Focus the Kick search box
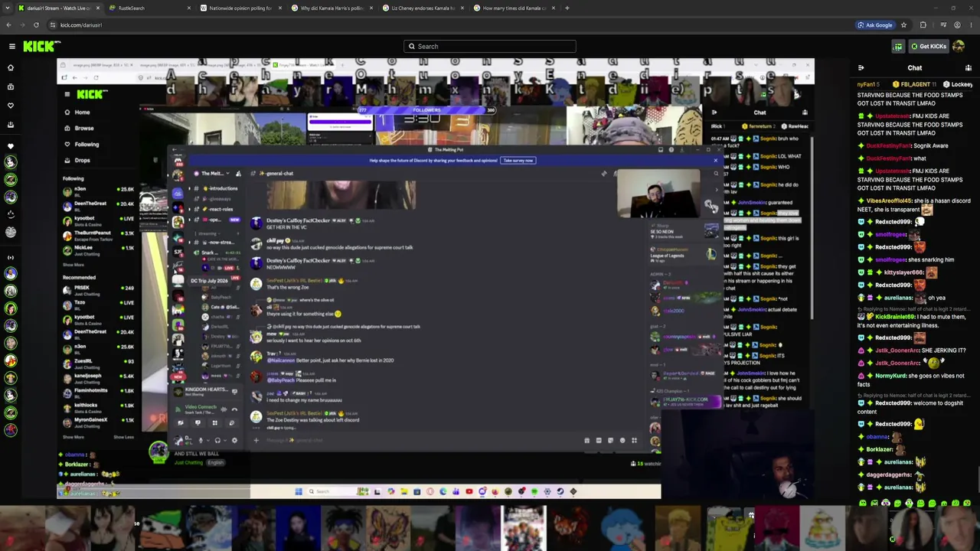 click(x=490, y=46)
